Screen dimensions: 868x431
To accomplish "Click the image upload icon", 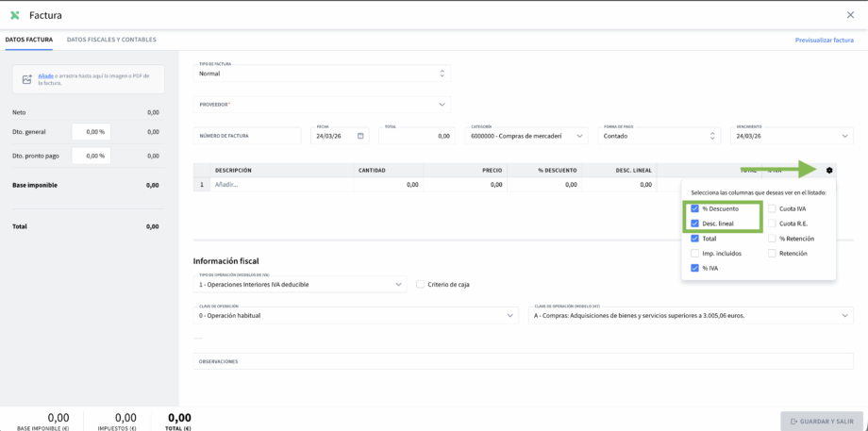I will pyautogui.click(x=27, y=79).
